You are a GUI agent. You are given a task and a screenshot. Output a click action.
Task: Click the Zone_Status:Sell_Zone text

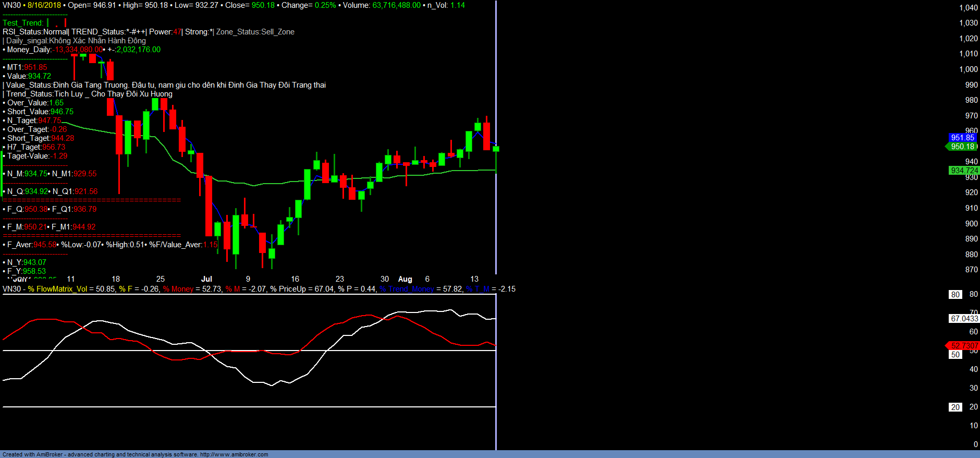coord(255,32)
